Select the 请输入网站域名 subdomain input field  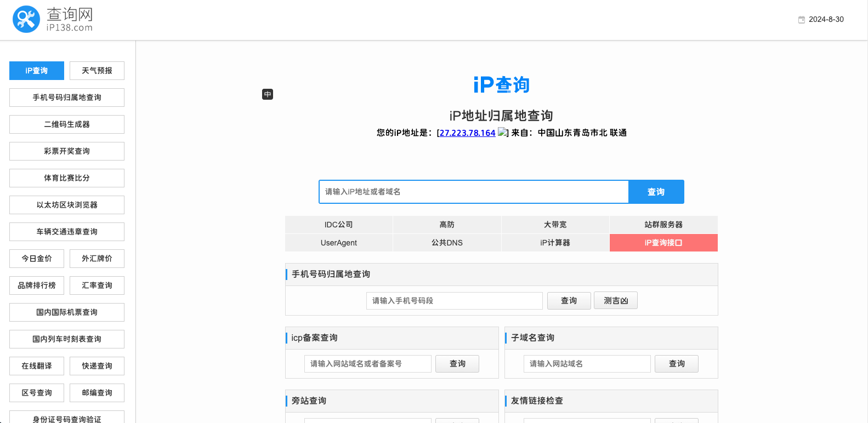(x=587, y=364)
